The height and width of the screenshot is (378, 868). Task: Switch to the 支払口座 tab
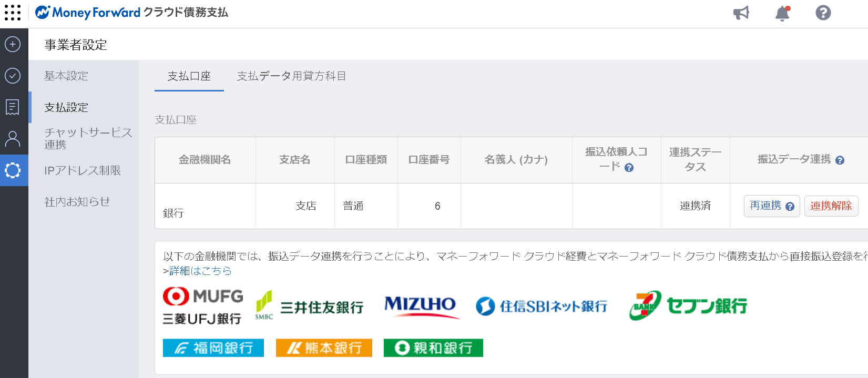pos(189,76)
